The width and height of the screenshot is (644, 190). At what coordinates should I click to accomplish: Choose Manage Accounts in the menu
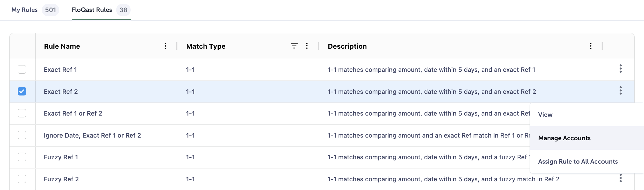[587, 138]
